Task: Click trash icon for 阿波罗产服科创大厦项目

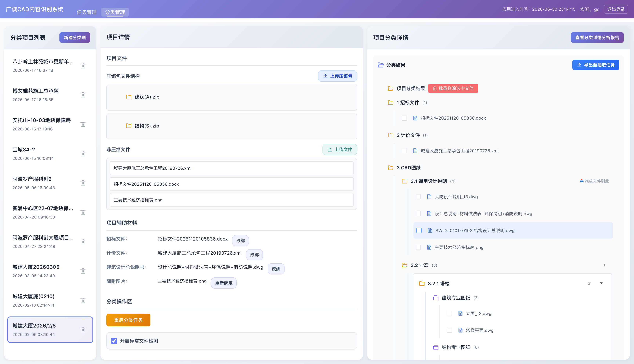Action: coord(83,242)
